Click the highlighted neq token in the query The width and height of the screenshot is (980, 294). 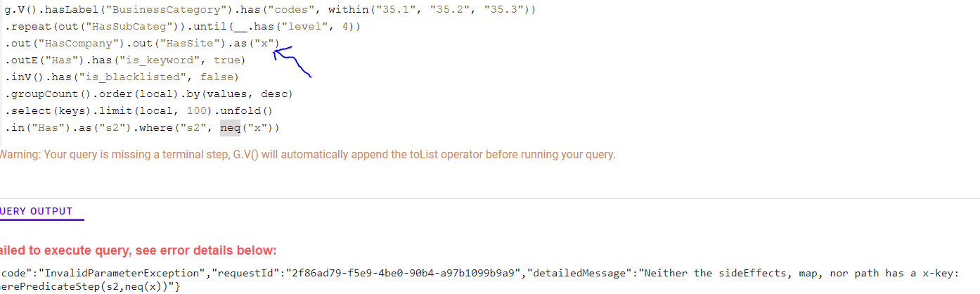230,128
